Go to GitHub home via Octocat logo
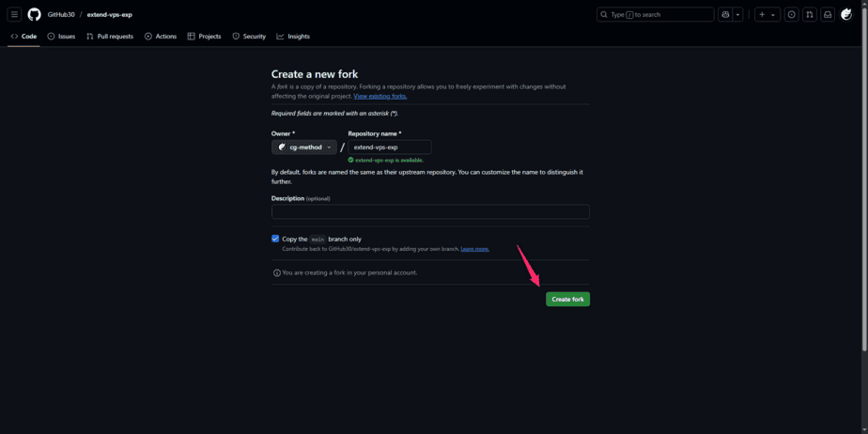This screenshot has height=434, width=868. tap(35, 14)
